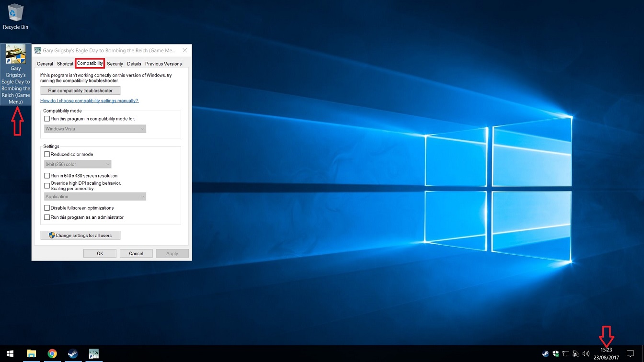Open the Application scaling dropdown

tap(95, 197)
